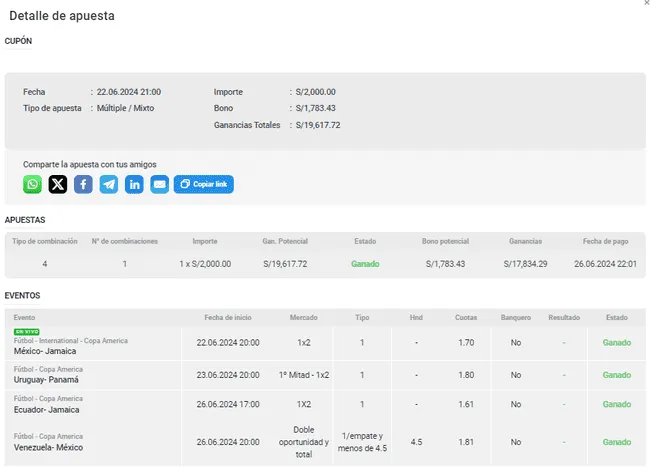Share the bet on X (Twitter)
Image resolution: width=652 pixels, height=472 pixels.
click(x=58, y=184)
